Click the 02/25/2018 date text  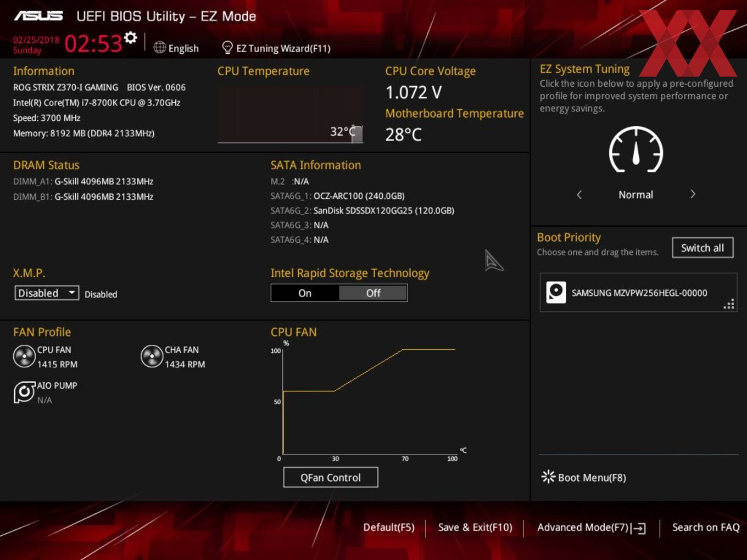[x=36, y=40]
